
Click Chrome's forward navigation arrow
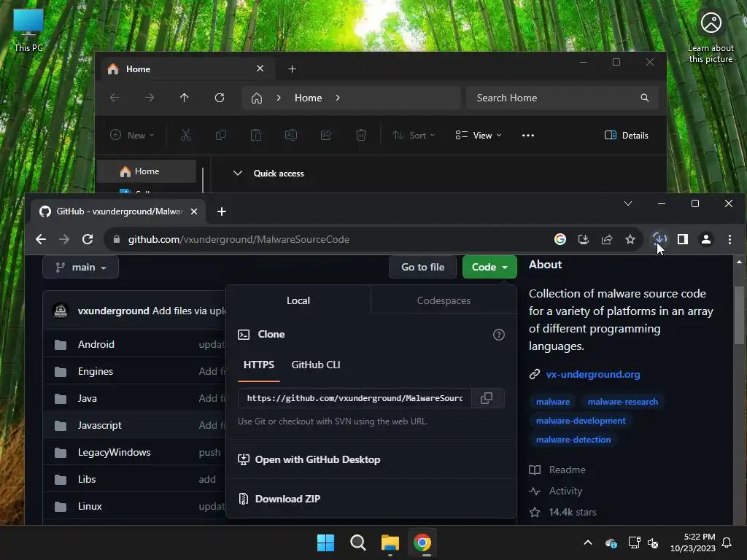pyautogui.click(x=64, y=239)
